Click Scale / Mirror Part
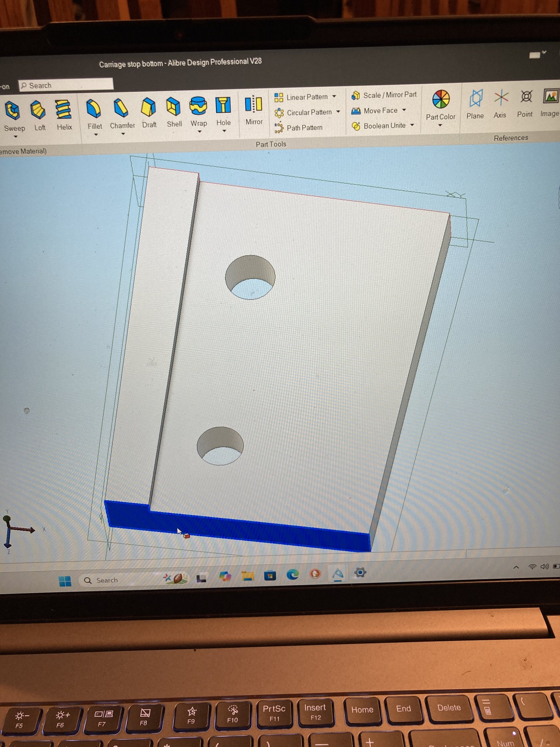The image size is (560, 747). pyautogui.click(x=384, y=95)
